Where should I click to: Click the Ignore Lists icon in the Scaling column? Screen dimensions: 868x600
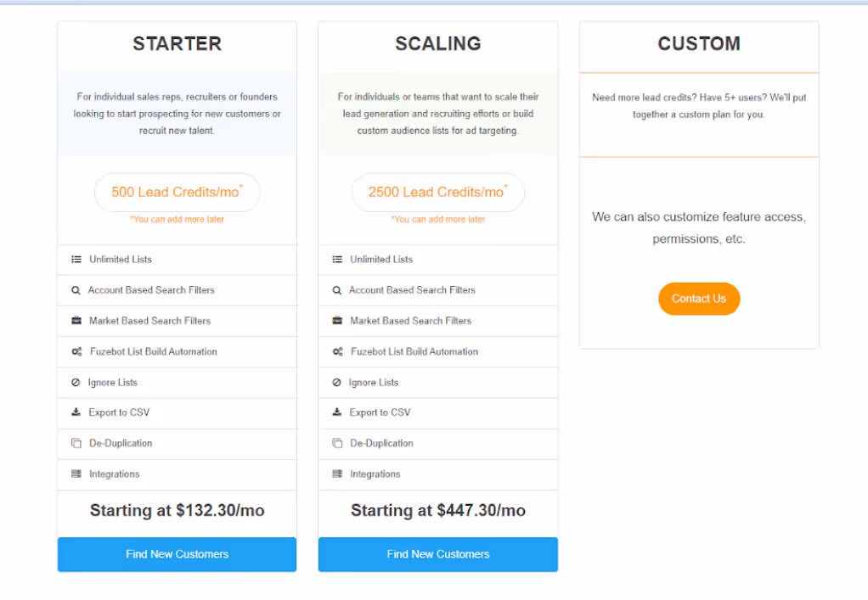337,382
